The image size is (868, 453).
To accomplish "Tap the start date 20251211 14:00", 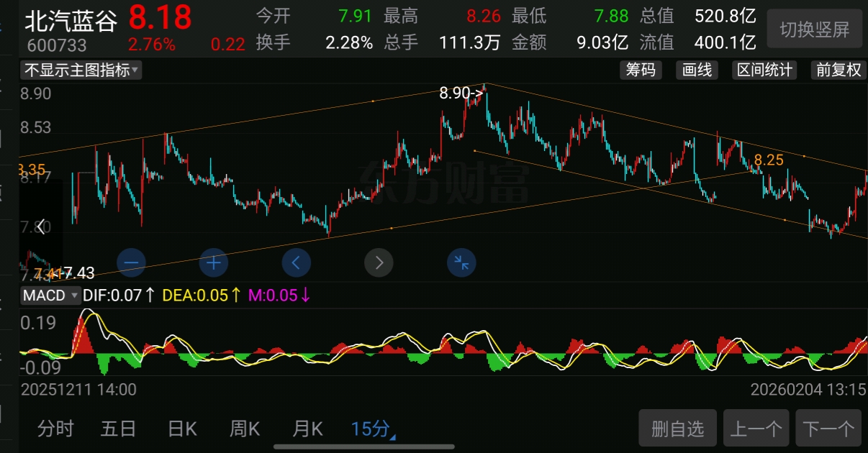I will [x=78, y=390].
